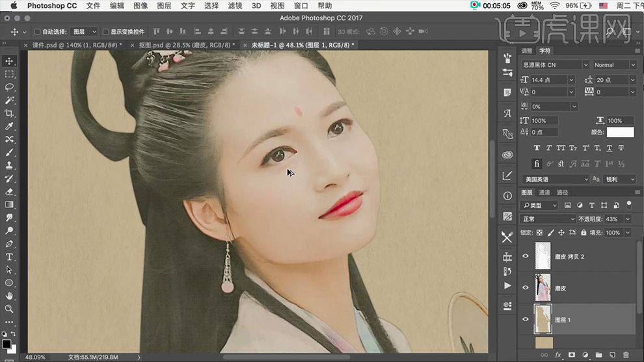This screenshot has width=644, height=362.
Task: Add a layer mask
Action: pyautogui.click(x=572, y=355)
